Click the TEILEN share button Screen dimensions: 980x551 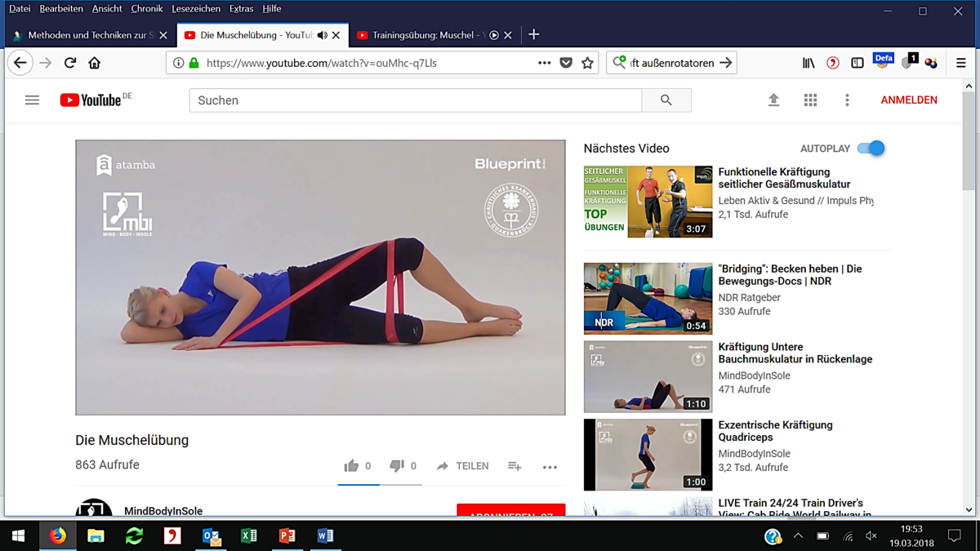[462, 466]
